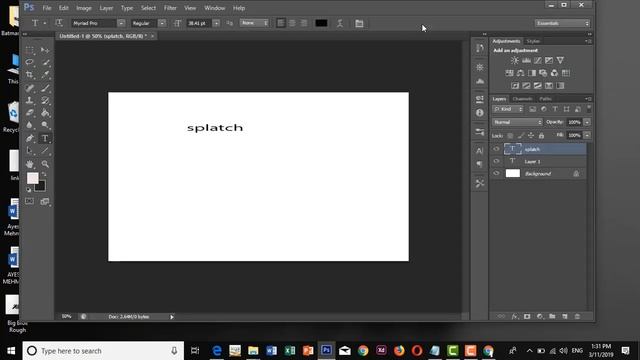The height and width of the screenshot is (360, 640).
Task: Open Kind layer filter dropdown
Action: (508, 109)
